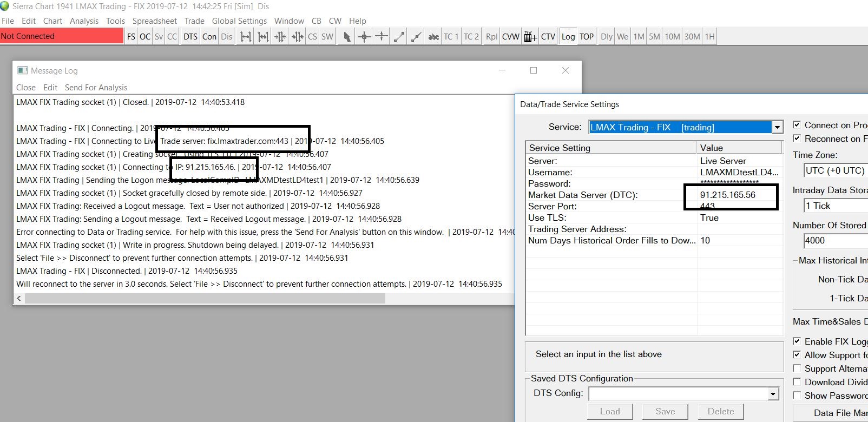The width and height of the screenshot is (868, 422).
Task: Enable the Show Password checkbox
Action: tap(797, 395)
